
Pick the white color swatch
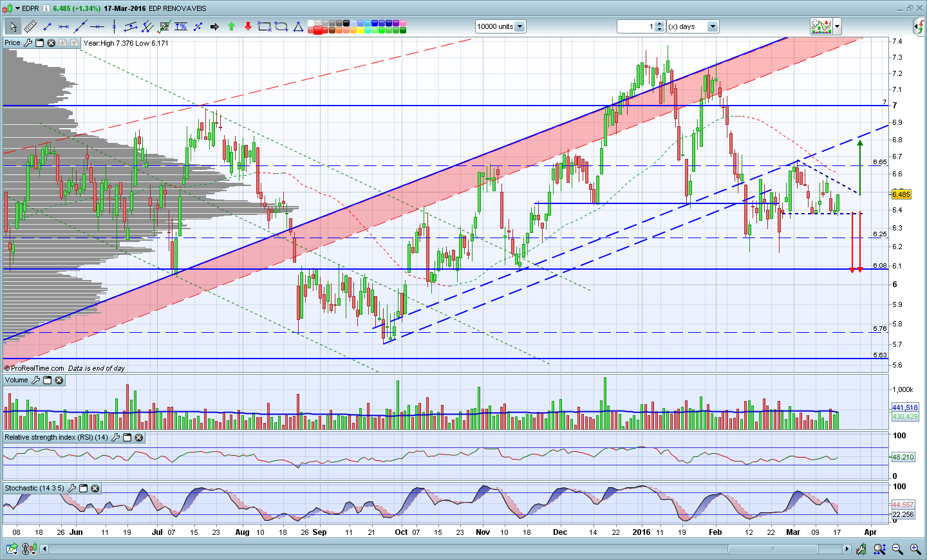[311, 23]
